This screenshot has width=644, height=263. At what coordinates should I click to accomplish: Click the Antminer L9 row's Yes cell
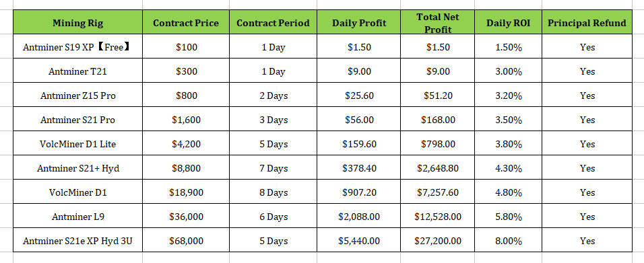587,216
